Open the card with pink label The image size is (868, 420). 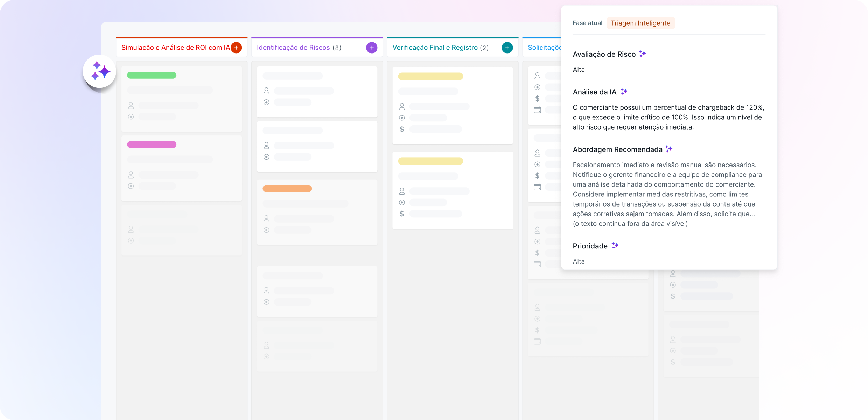click(181, 168)
